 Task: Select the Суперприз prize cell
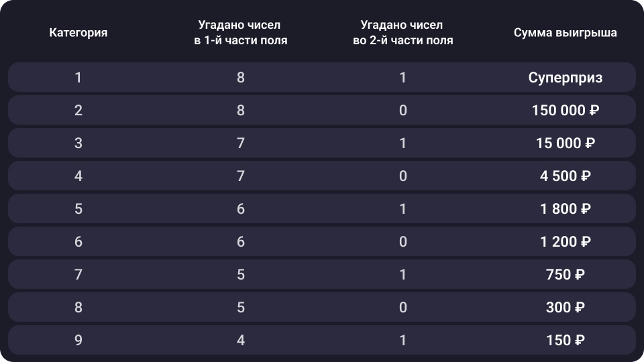[x=565, y=78]
